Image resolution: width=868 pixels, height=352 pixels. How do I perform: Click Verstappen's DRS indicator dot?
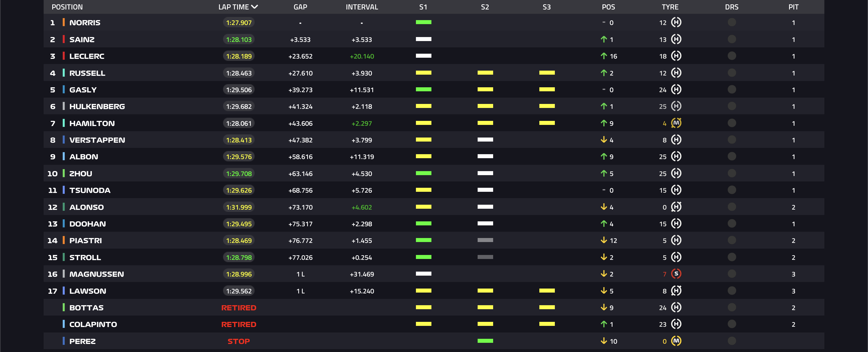coord(732,140)
